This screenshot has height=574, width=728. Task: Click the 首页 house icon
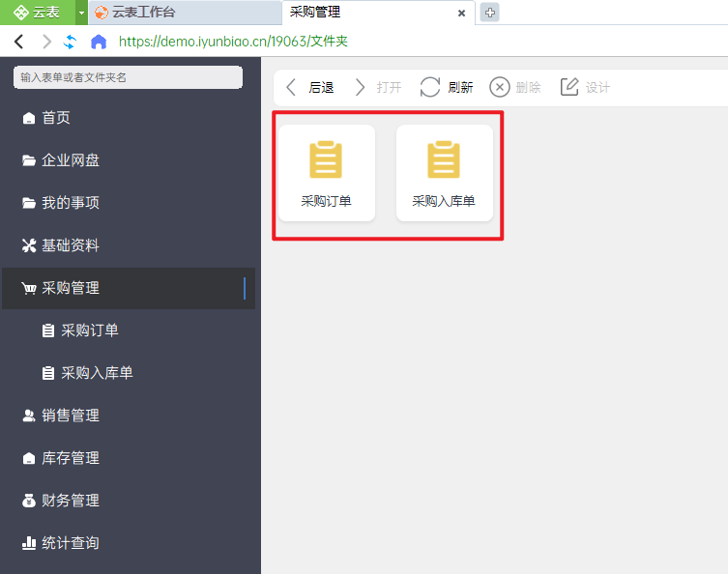(29, 118)
